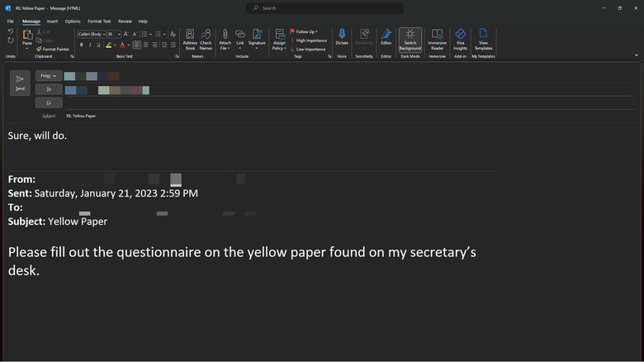Open the Editor proofing tool
Screen dimensions: 644x362
point(386,38)
